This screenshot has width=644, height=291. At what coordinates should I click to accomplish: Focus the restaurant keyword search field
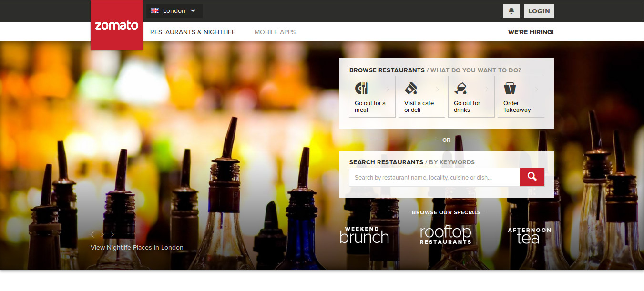coord(434,178)
